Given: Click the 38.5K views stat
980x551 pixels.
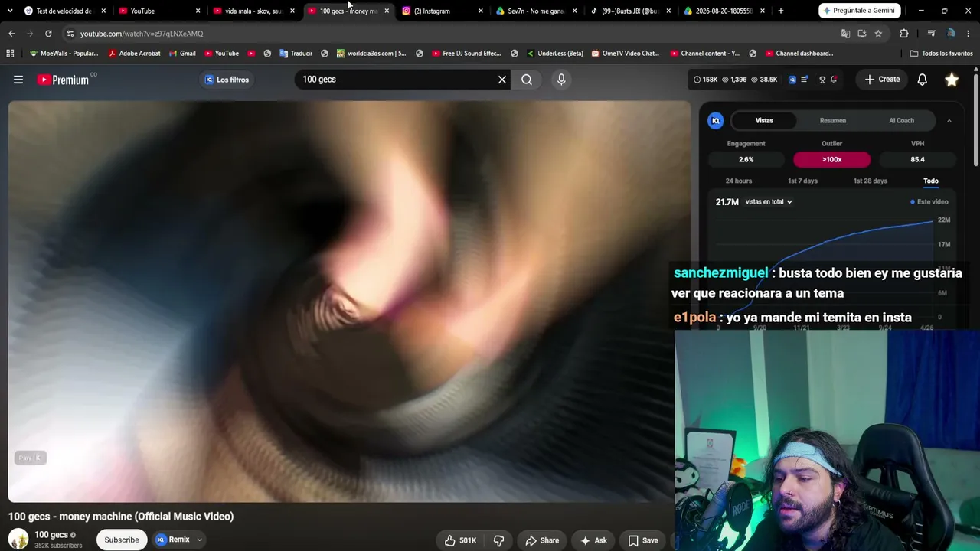Looking at the screenshot, I should tap(764, 80).
